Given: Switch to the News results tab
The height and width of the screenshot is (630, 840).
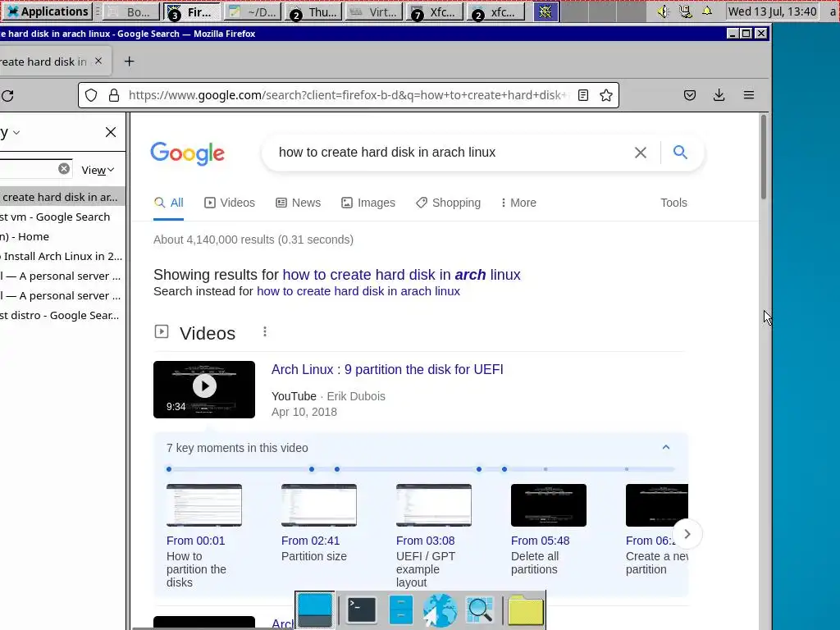Looking at the screenshot, I should point(298,203).
